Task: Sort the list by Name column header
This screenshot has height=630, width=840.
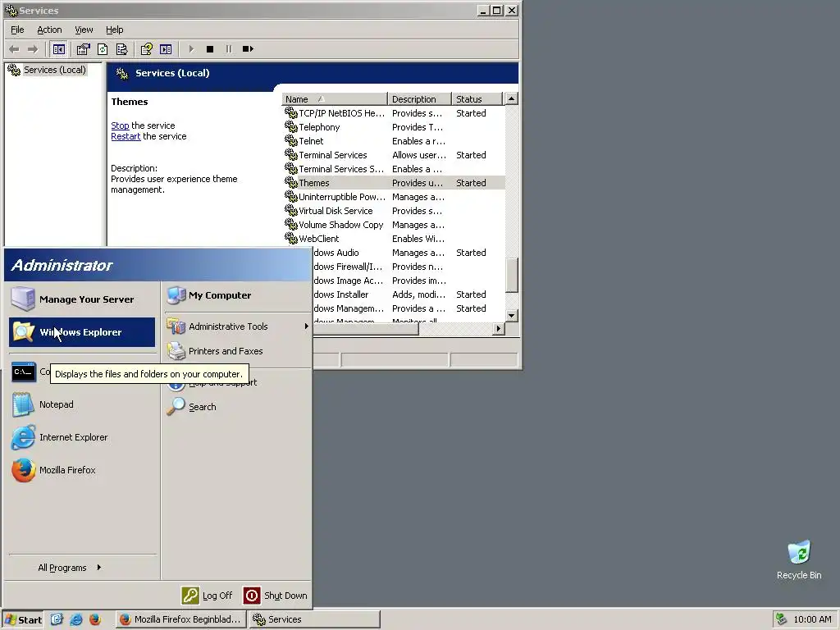Action: coord(335,99)
